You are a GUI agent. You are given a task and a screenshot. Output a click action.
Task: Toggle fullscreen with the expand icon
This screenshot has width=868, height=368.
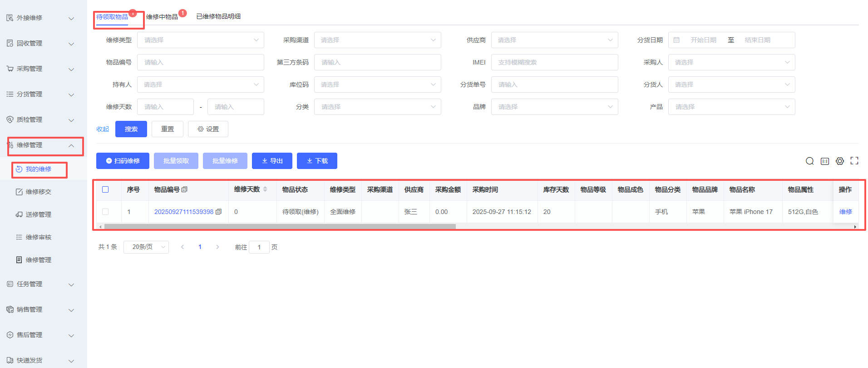[x=854, y=161]
